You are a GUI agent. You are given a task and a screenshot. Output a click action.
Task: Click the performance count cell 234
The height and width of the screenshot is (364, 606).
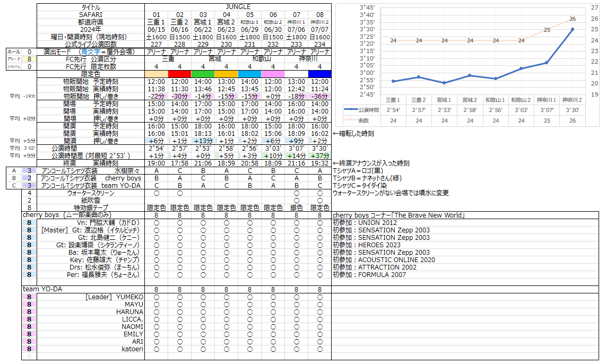(319, 45)
